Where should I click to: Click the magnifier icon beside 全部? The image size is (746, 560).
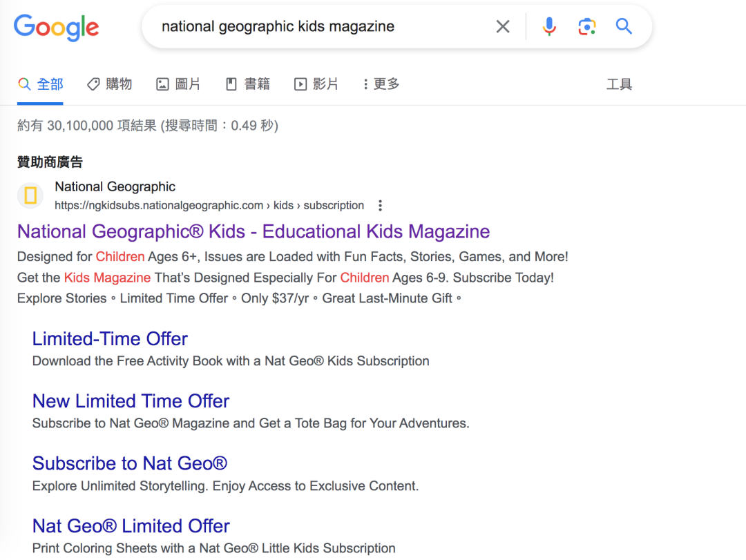click(x=24, y=84)
